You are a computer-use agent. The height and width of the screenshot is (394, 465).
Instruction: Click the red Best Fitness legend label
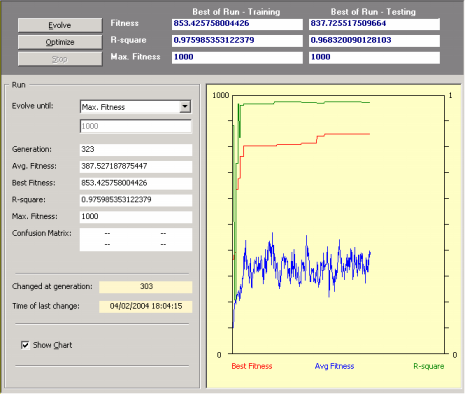252,366
